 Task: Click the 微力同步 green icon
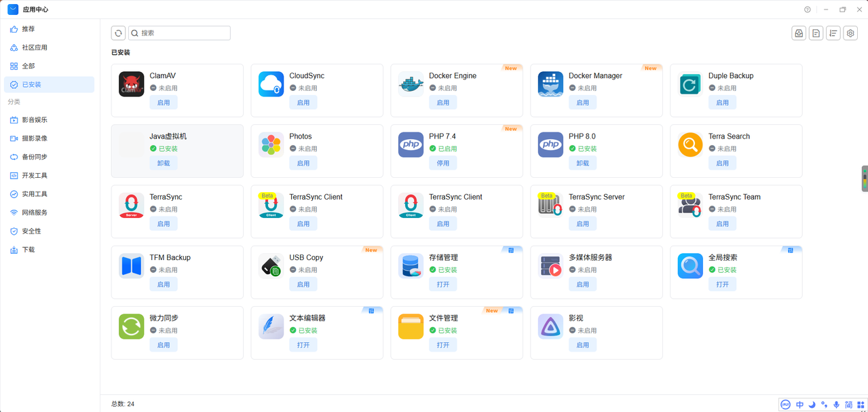[x=131, y=326]
